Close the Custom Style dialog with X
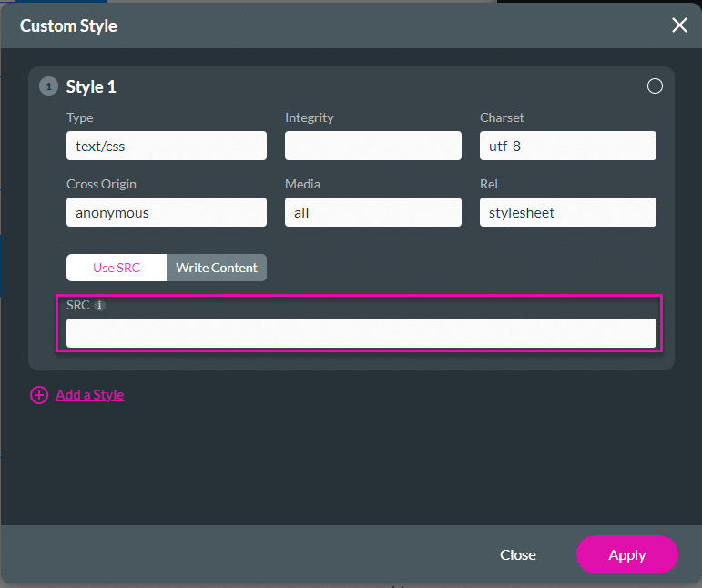702x588 pixels. pyautogui.click(x=679, y=25)
